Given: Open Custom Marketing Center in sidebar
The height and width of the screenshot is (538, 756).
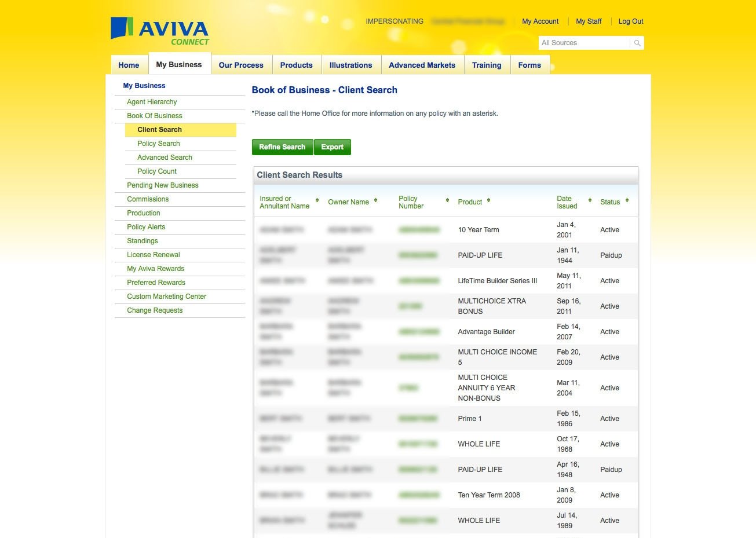Looking at the screenshot, I should [167, 297].
